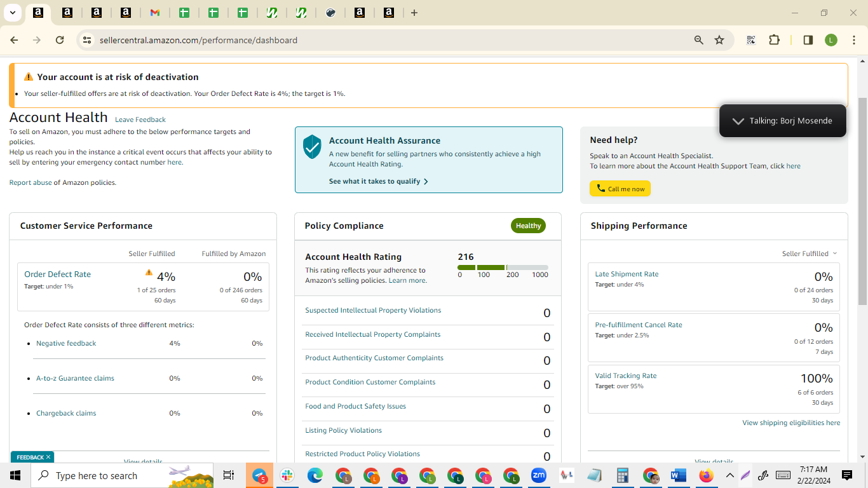This screenshot has width=868, height=488.
Task: Click Learn more under Account Health Rating
Action: coord(407,280)
